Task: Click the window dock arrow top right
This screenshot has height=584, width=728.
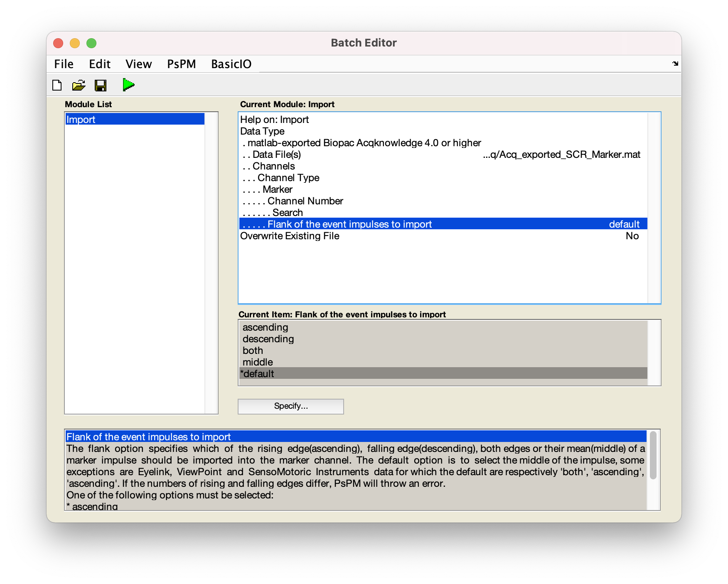Action: [675, 64]
